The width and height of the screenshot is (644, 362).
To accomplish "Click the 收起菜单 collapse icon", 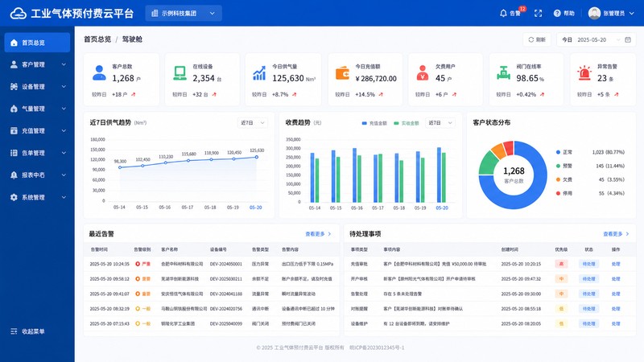I will [14, 331].
